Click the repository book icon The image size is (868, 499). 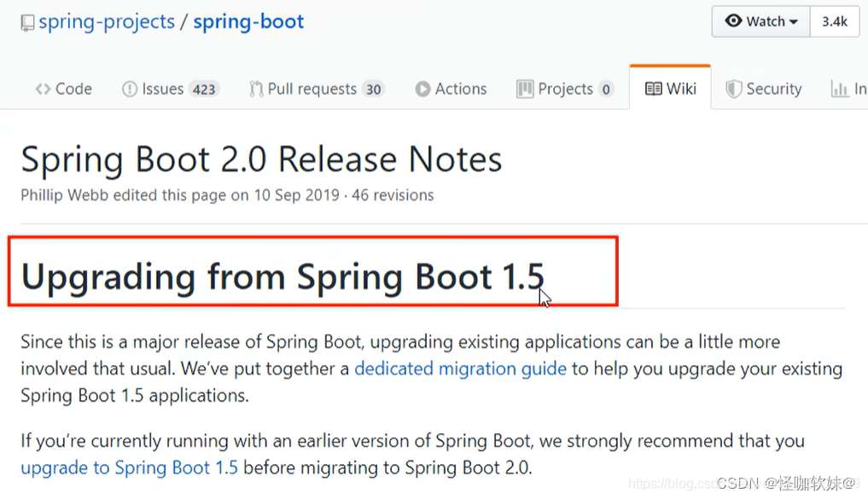pos(28,23)
